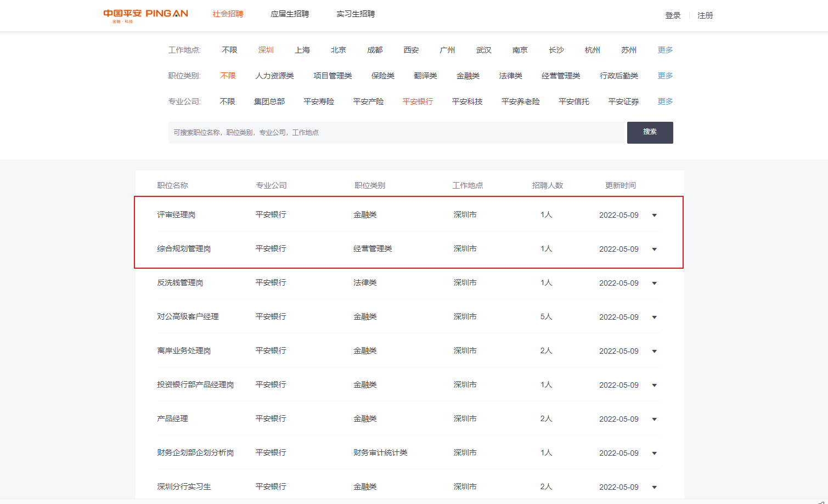Select 西安 location filter
This screenshot has width=828, height=504.
(411, 50)
